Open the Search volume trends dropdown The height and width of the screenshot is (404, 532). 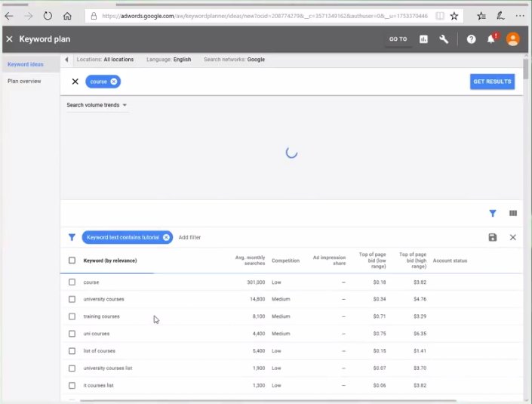pyautogui.click(x=97, y=105)
